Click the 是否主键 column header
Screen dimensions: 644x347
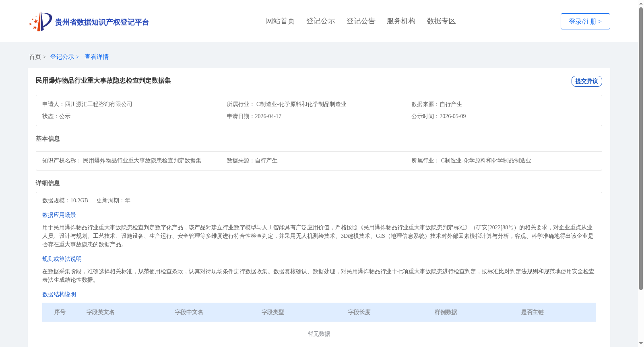533,312
